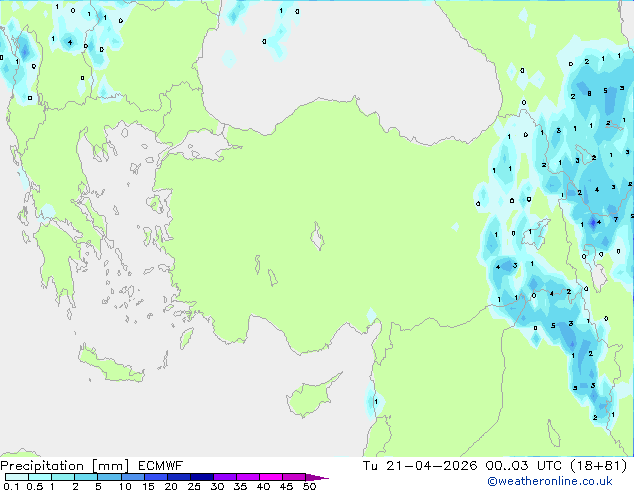Click the over-50 arrow end of legend
The height and width of the screenshot is (490, 634).
pos(317,477)
